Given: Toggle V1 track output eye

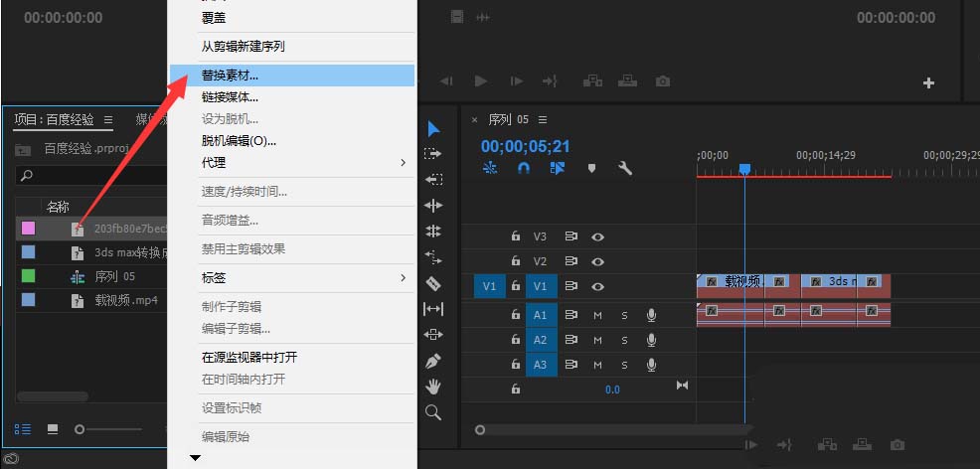Looking at the screenshot, I should (598, 286).
